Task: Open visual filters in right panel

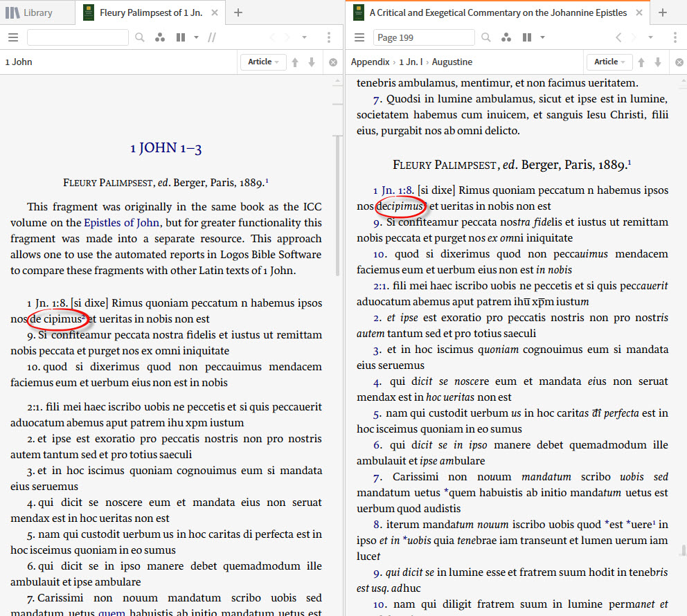Action: point(506,37)
